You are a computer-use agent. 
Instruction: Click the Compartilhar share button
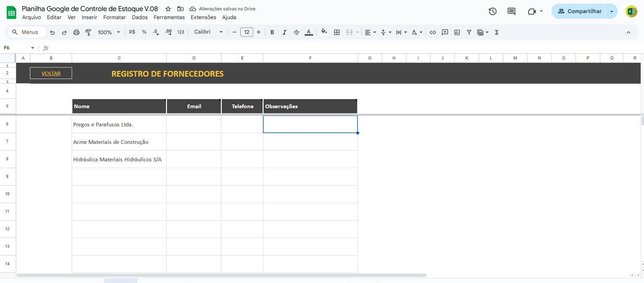click(579, 11)
